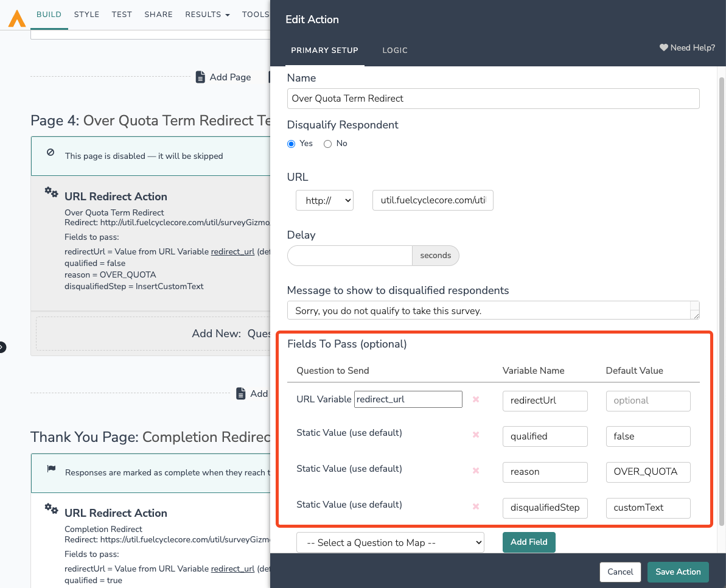Screen dimensions: 726x588
Task: Delete the disqualifiedStep field X icon
Action: point(476,507)
